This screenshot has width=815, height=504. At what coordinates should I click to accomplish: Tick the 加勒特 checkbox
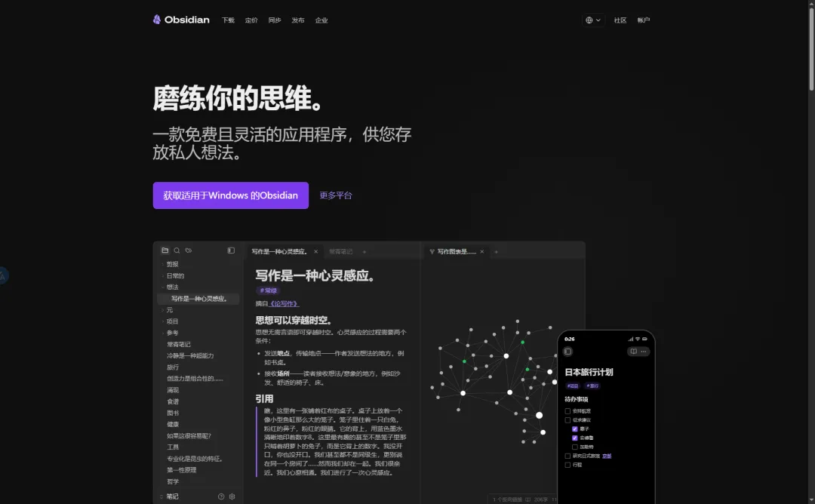pos(575,447)
